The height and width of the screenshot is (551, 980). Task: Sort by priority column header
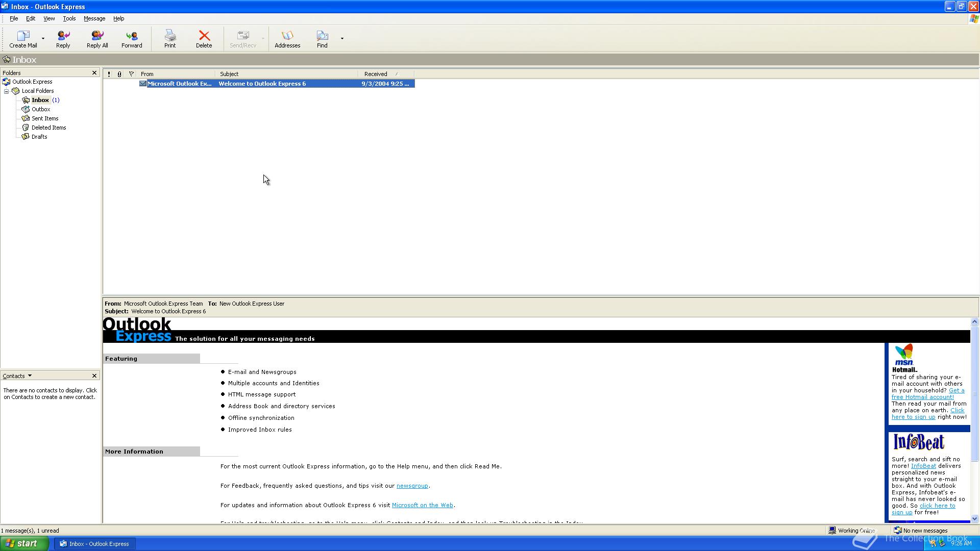[x=109, y=74]
